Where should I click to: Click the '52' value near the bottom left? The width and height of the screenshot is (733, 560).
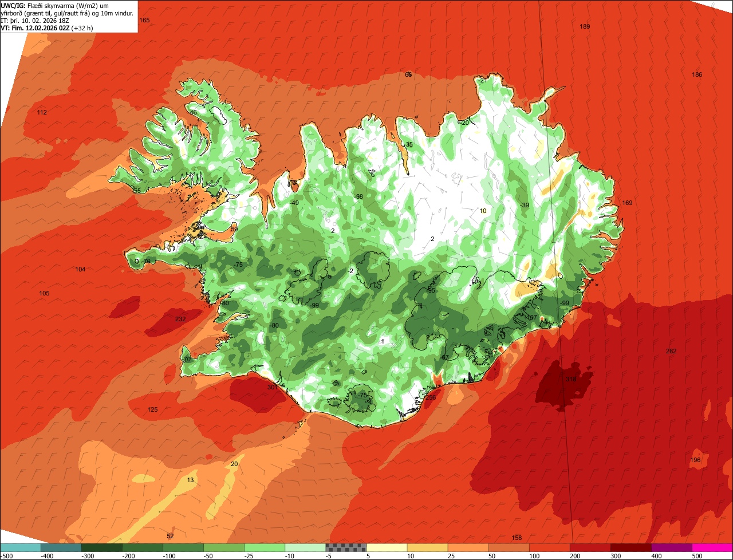170,537
